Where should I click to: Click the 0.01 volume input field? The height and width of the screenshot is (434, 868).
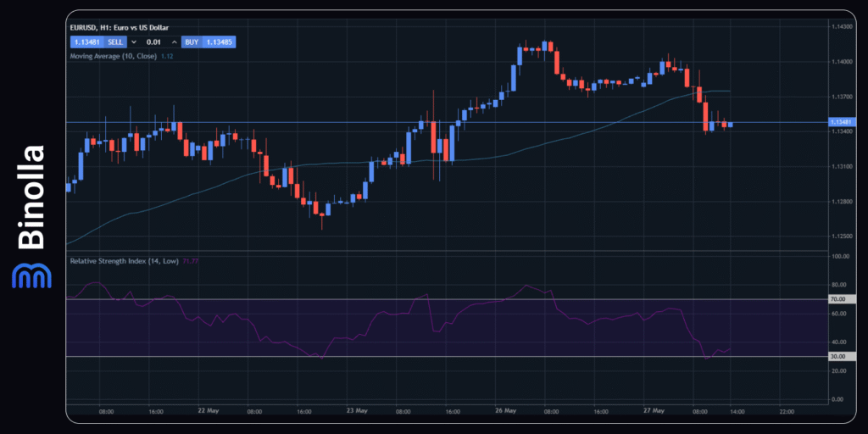coord(153,42)
